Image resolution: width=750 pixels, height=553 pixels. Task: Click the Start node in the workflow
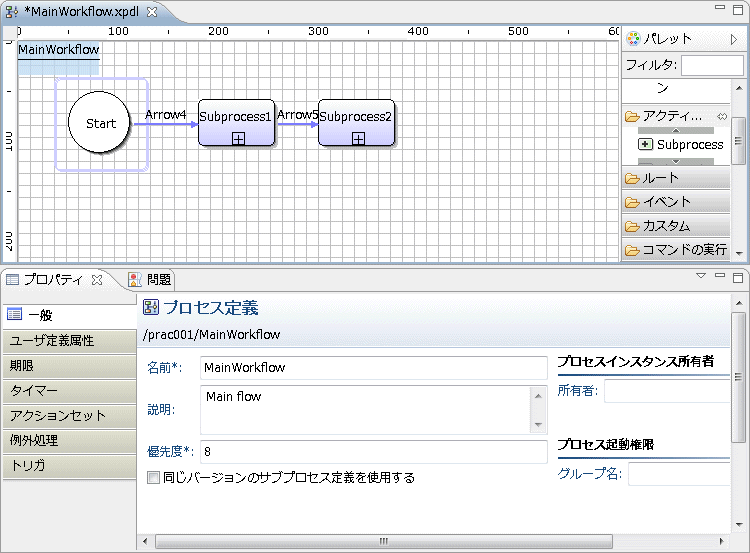(x=100, y=123)
